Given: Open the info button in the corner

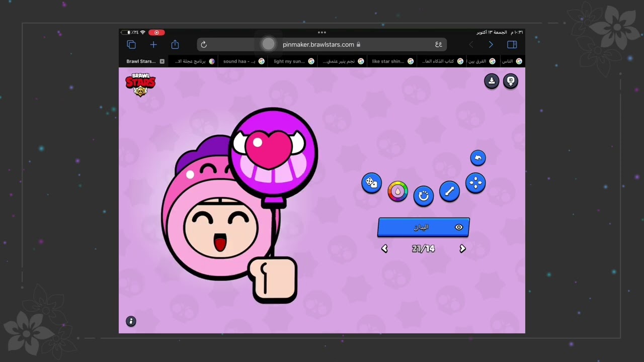Looking at the screenshot, I should (131, 321).
